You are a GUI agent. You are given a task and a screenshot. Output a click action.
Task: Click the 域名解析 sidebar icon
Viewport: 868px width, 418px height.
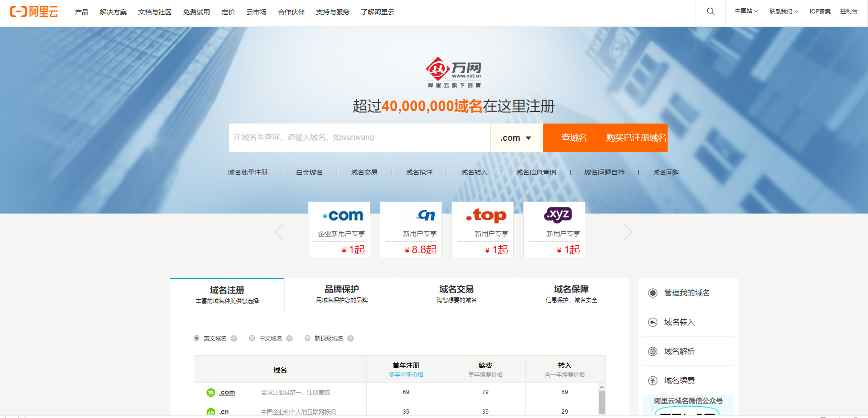(653, 351)
